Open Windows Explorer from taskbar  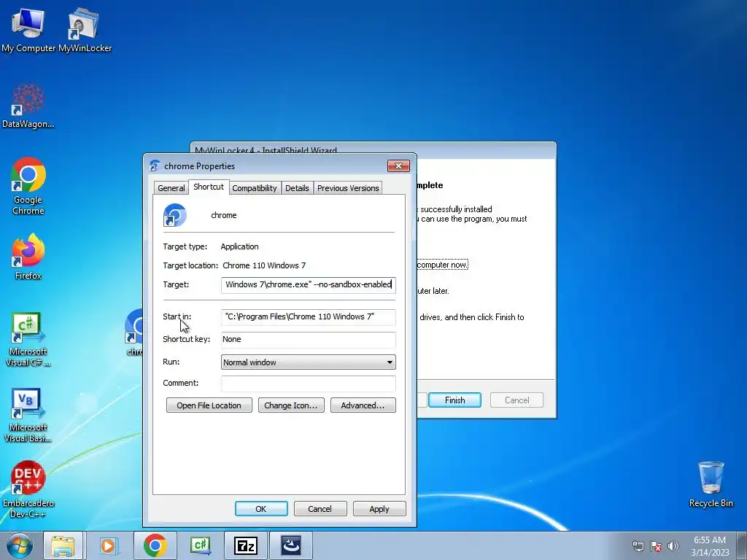(63, 545)
